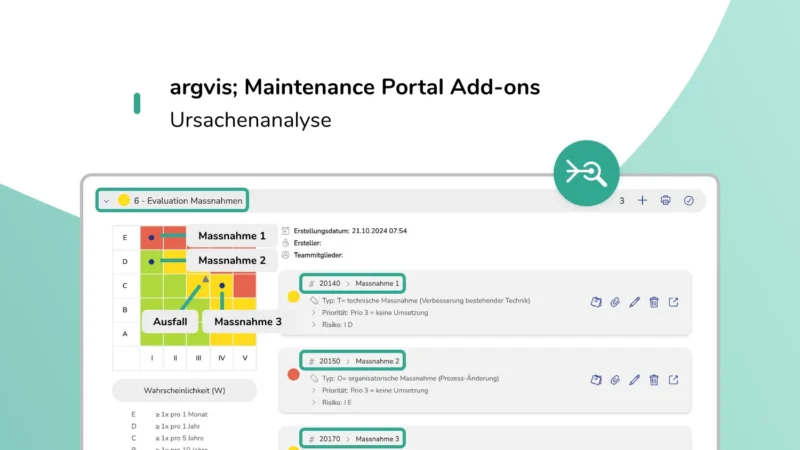Click the yellow status dot of 6 - Evaluation
The width and height of the screenshot is (800, 450).
pos(123,200)
